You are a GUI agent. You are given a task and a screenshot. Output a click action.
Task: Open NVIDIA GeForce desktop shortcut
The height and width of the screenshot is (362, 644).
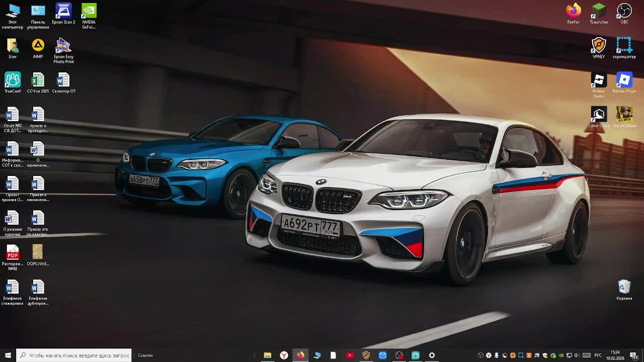tap(89, 16)
